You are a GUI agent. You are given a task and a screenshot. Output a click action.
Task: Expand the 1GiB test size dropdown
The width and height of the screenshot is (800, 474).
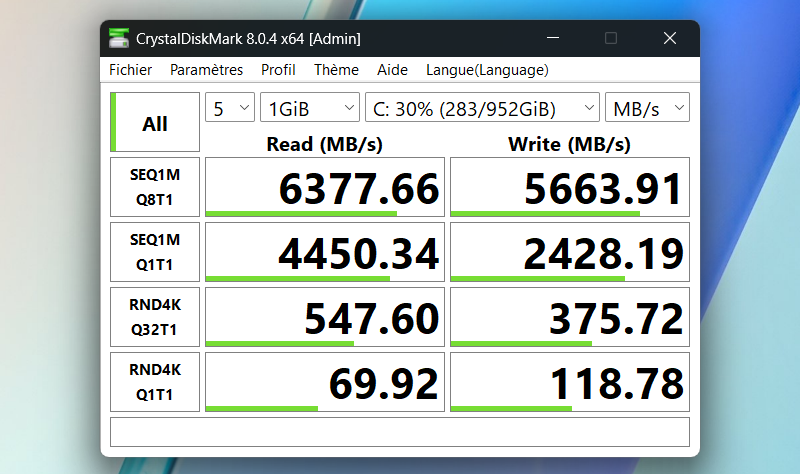point(309,108)
